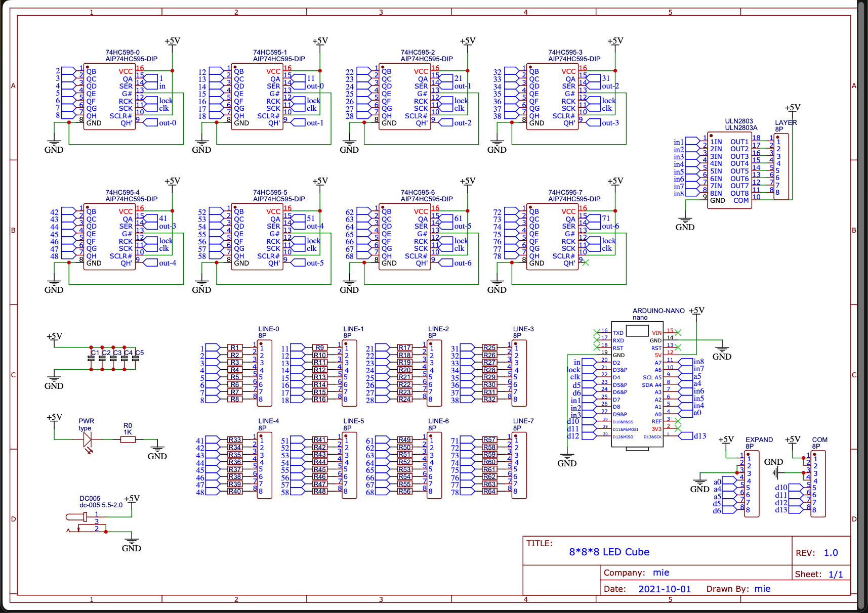Click the LINE-0 connector label
868x613 pixels.
click(x=269, y=329)
